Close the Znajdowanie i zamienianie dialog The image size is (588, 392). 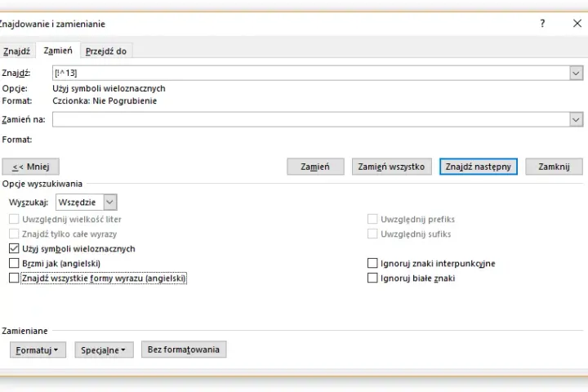coord(577,24)
